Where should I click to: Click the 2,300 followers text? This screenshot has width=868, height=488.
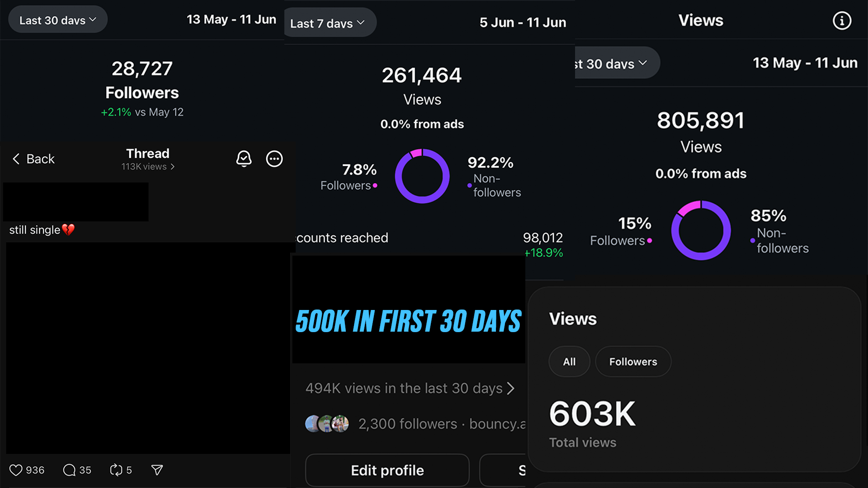407,424
